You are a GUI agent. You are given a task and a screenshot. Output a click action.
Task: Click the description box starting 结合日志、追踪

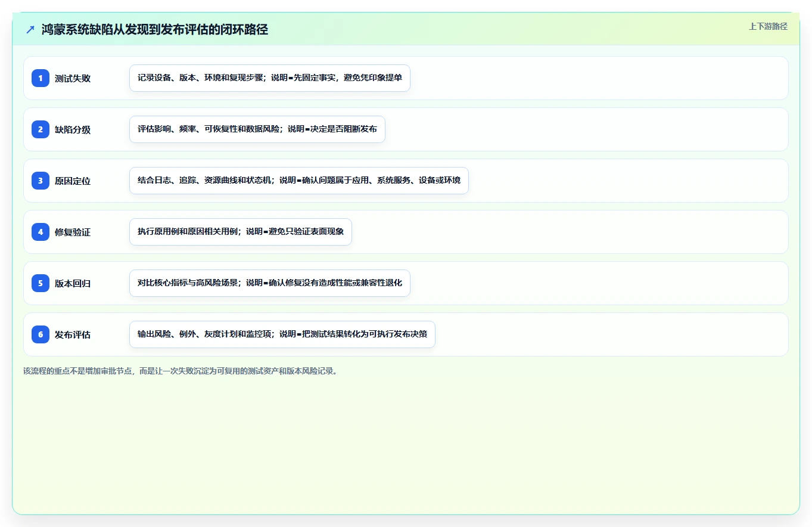point(299,181)
